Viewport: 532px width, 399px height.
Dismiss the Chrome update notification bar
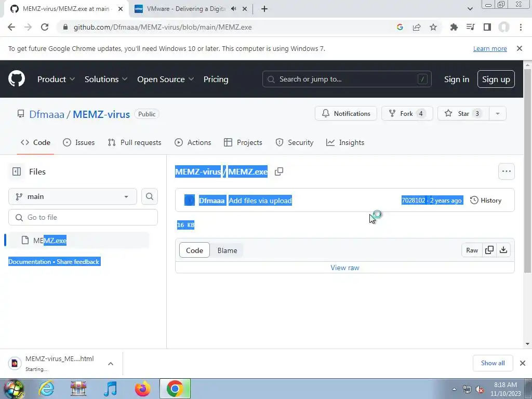pos(520,48)
